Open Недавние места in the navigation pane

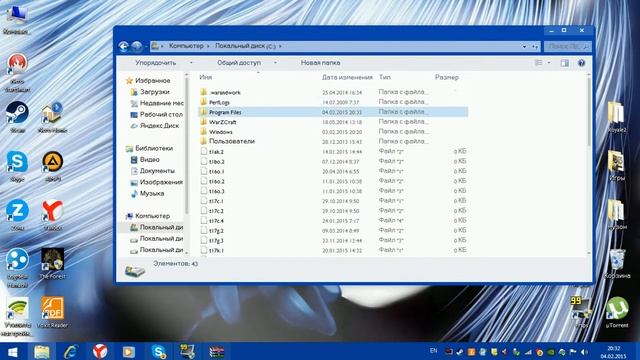162,103
